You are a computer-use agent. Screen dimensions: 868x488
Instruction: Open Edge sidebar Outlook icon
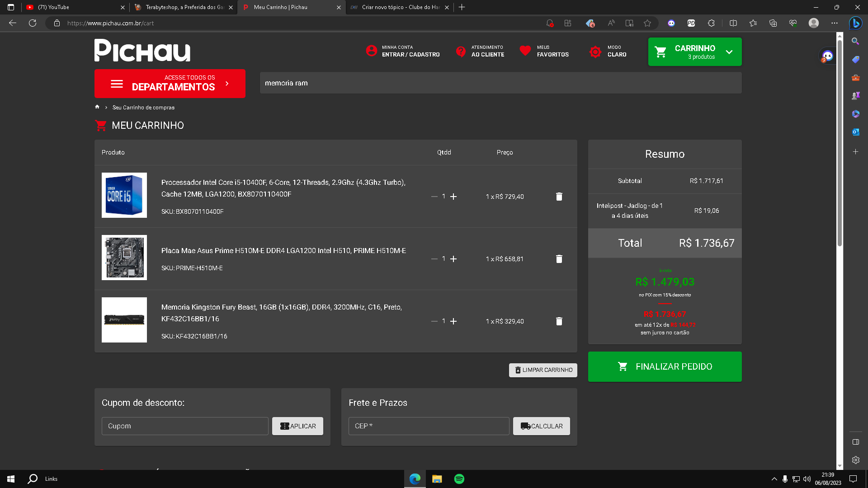855,132
